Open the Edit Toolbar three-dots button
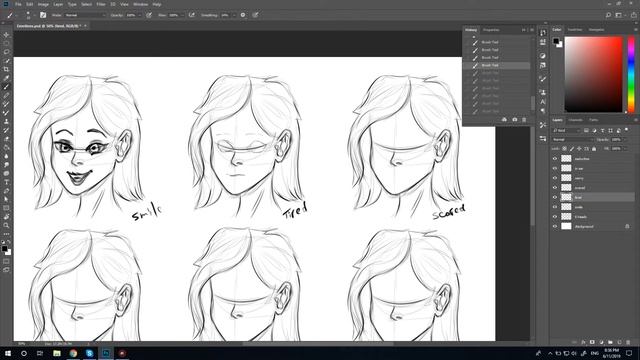 pos(6,234)
